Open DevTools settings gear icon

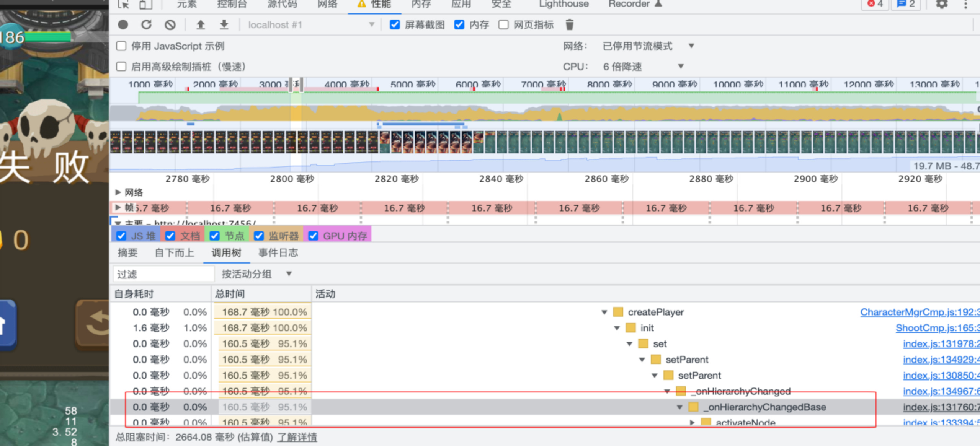coord(941,4)
